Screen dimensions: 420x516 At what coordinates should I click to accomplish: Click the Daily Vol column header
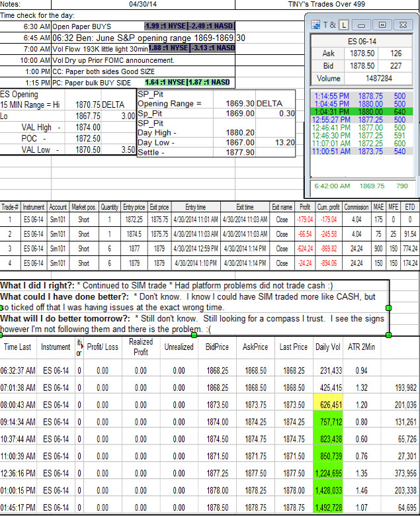[327, 347]
